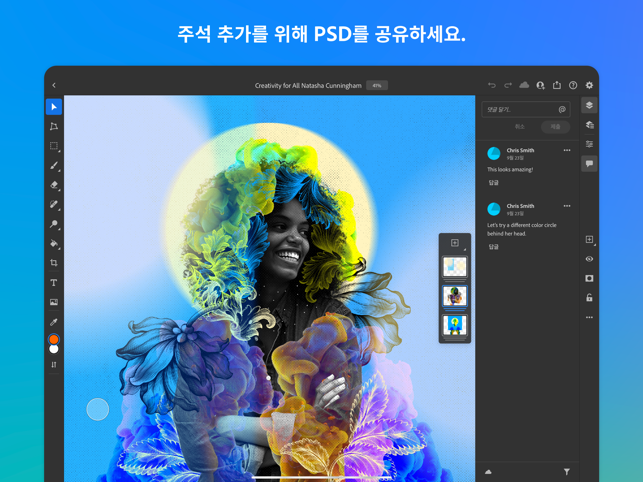Add a layer from the right taskbar

tap(589, 240)
